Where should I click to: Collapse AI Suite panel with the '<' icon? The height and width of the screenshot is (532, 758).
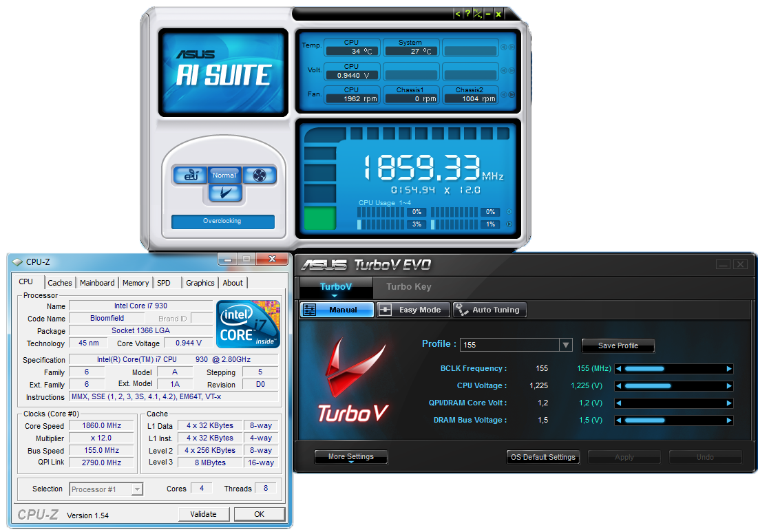[x=457, y=14]
